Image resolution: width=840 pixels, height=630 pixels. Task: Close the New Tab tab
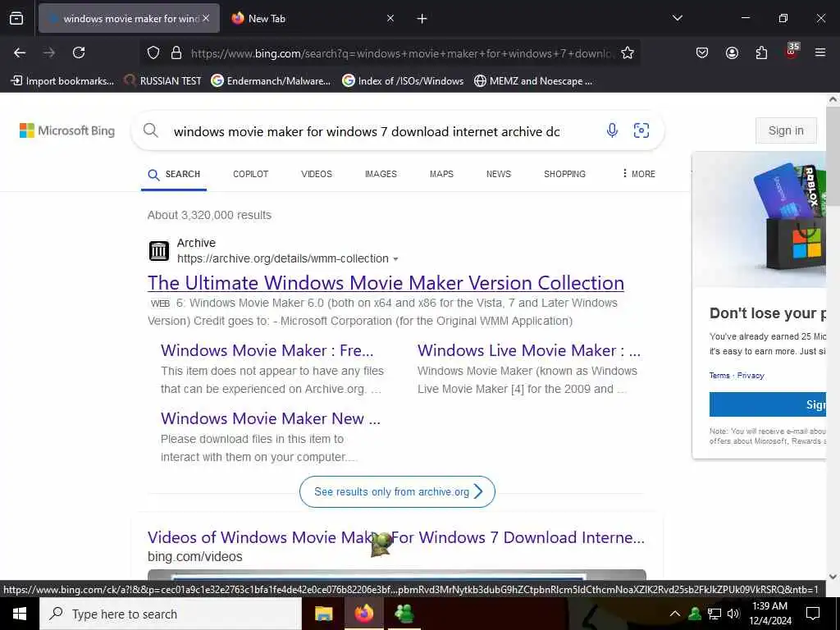pyautogui.click(x=390, y=19)
